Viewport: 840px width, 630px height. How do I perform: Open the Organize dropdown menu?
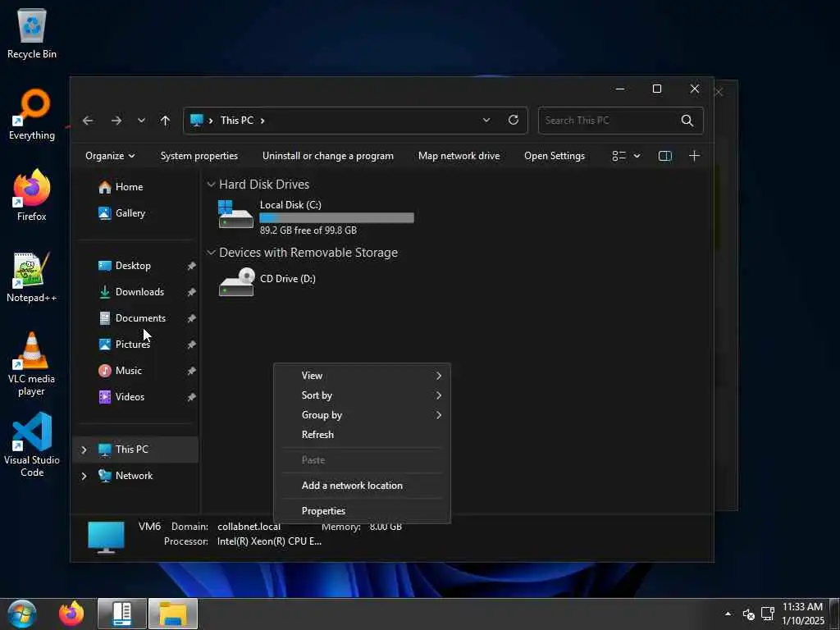[110, 156]
